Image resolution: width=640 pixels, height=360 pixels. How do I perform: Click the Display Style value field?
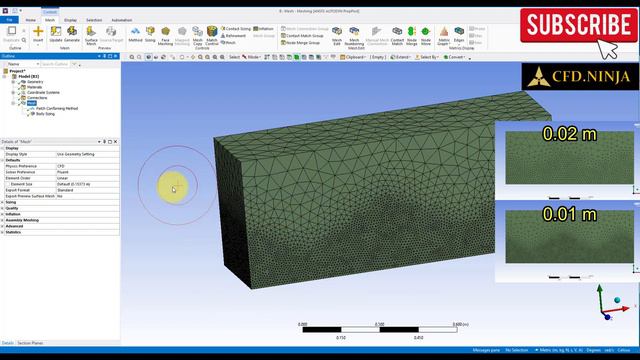pyautogui.click(x=87, y=154)
